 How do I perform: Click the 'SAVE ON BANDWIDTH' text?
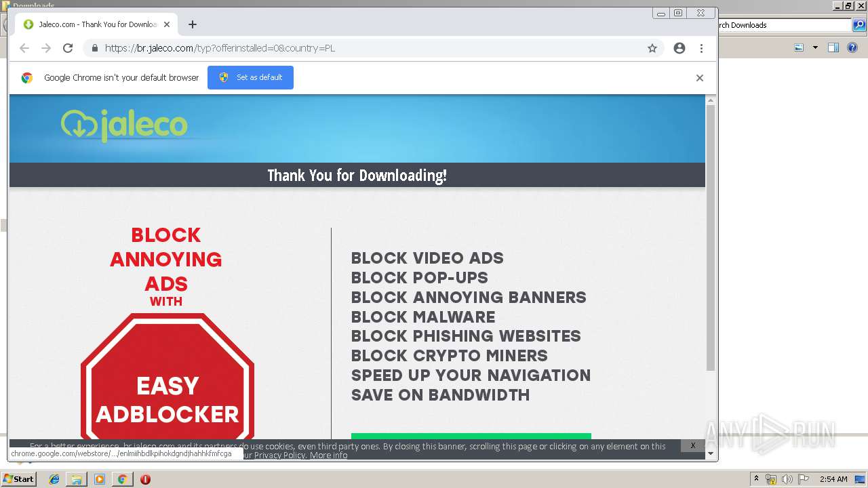tap(441, 395)
